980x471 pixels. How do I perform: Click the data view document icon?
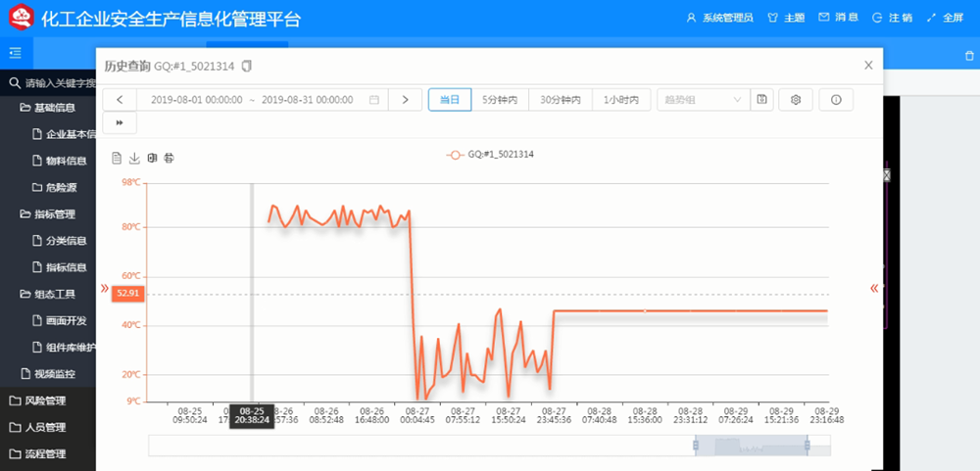tap(117, 158)
